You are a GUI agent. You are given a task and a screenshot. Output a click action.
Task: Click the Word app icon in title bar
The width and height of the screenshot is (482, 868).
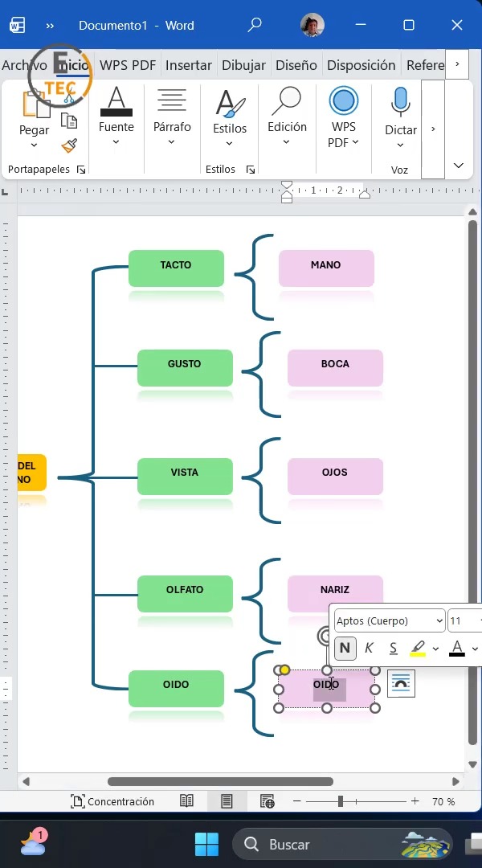(x=17, y=26)
